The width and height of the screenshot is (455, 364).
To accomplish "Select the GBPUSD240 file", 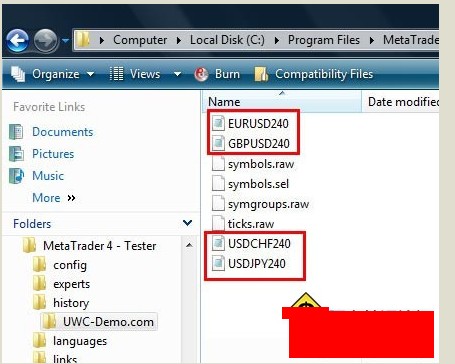I will click(259, 144).
